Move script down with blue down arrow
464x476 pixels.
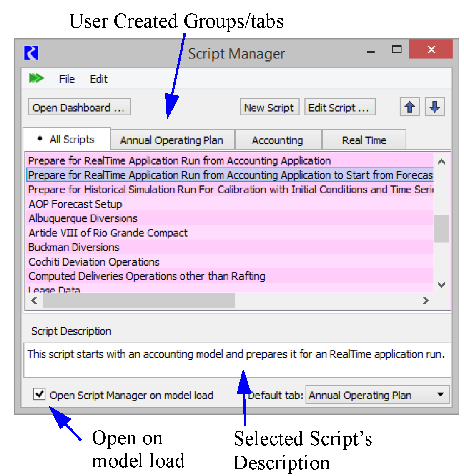click(x=435, y=107)
